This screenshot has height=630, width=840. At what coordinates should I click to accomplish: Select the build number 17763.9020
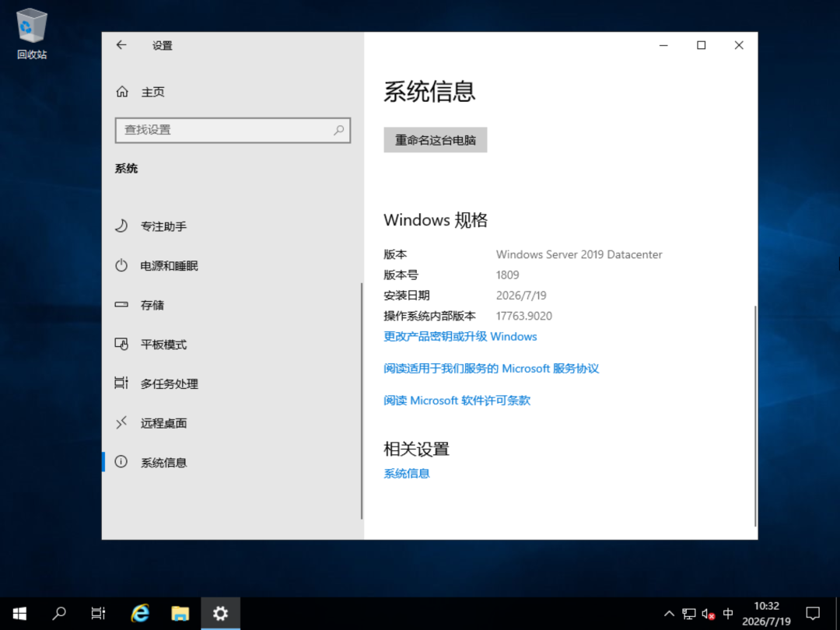click(524, 316)
